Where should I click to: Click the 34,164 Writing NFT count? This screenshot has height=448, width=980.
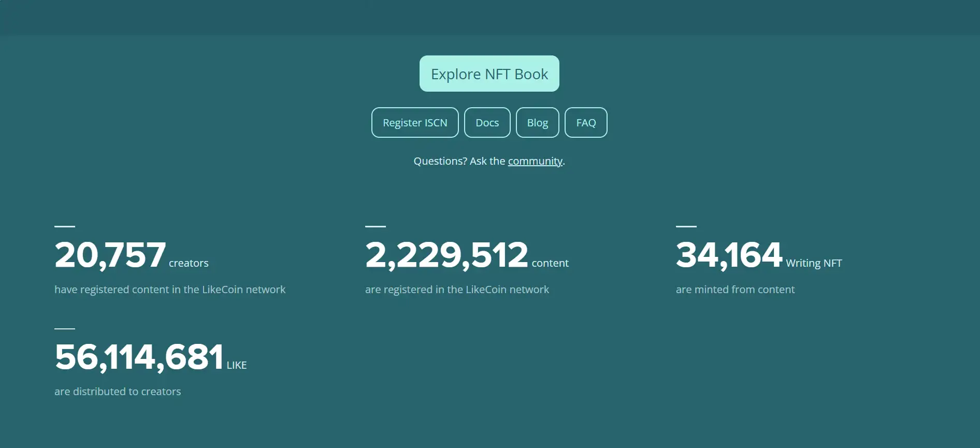[x=729, y=255]
